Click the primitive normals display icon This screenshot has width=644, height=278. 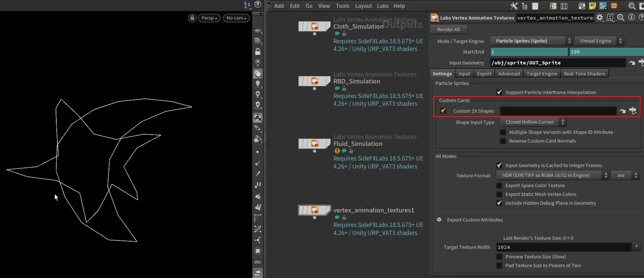click(x=258, y=196)
